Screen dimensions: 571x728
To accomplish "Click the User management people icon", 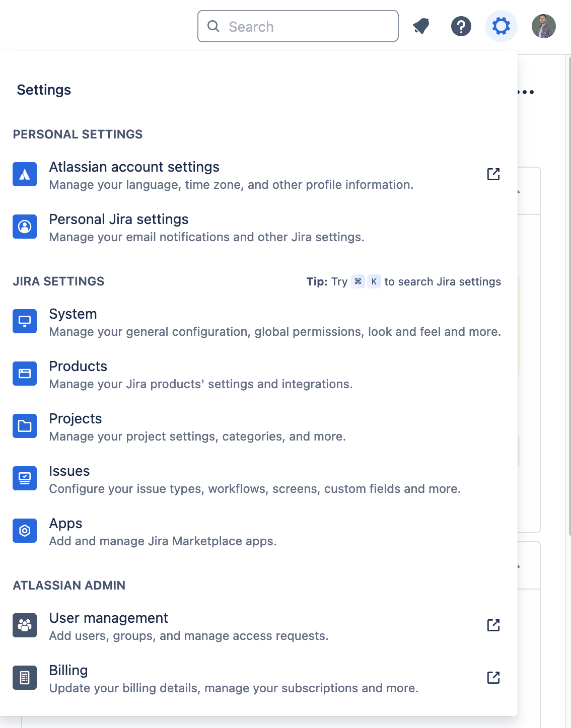I will (x=24, y=625).
